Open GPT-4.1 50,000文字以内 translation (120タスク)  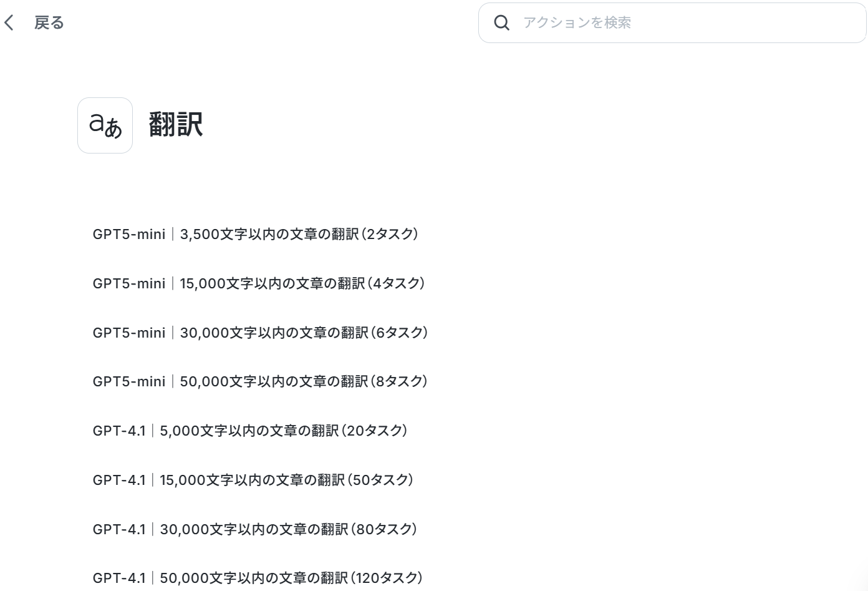pos(258,578)
